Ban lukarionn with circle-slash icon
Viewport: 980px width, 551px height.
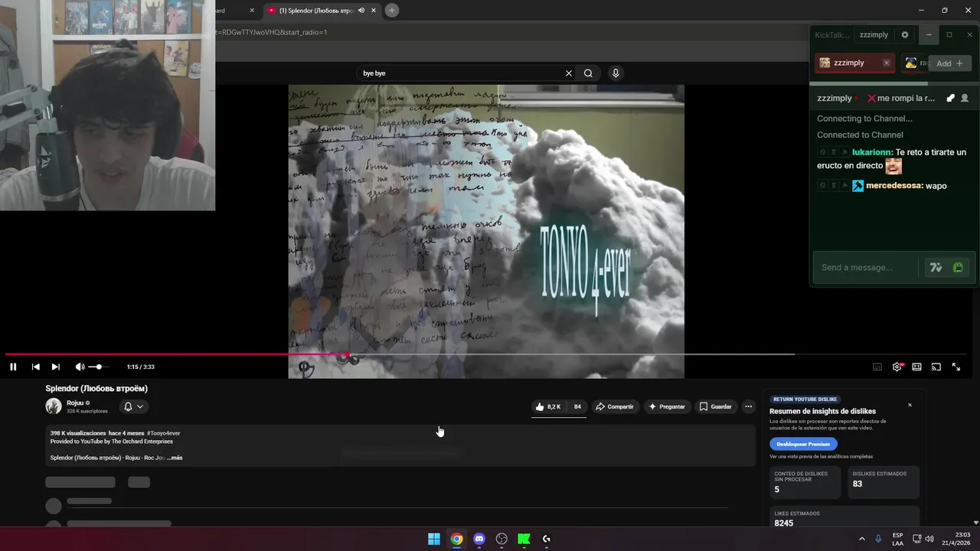822,152
